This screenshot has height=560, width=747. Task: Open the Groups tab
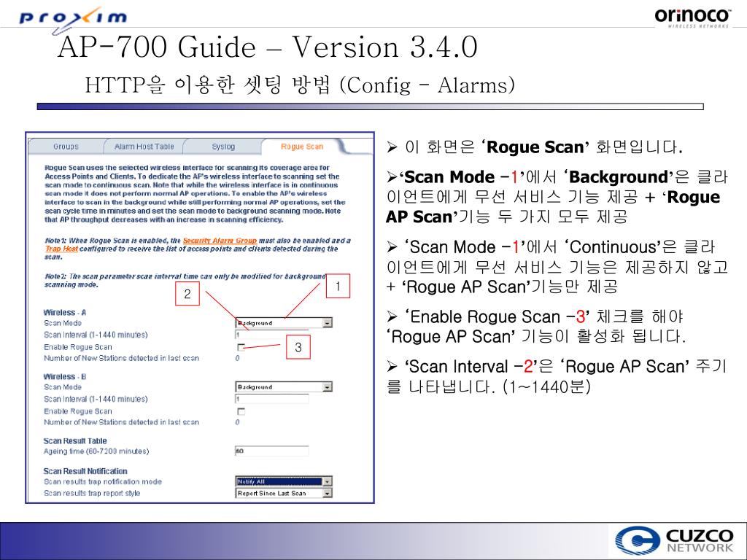point(66,147)
